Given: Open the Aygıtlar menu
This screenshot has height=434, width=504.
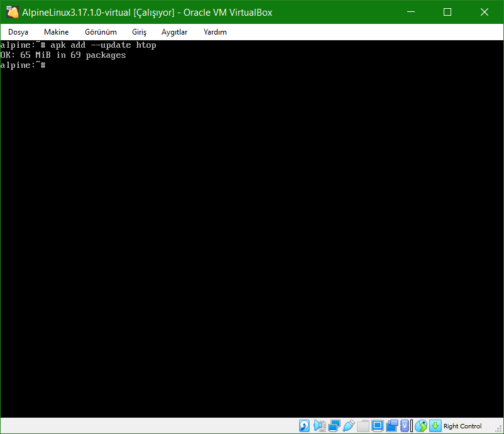Looking at the screenshot, I should [x=174, y=32].
